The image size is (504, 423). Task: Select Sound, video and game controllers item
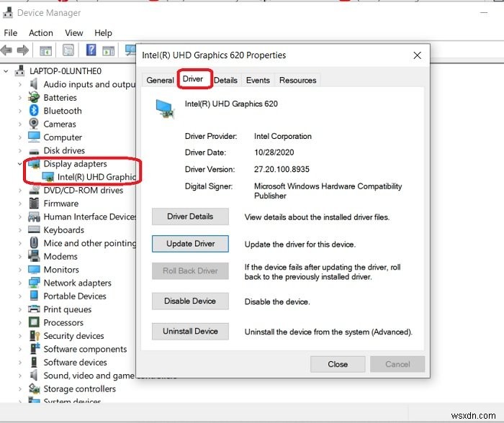89,375
